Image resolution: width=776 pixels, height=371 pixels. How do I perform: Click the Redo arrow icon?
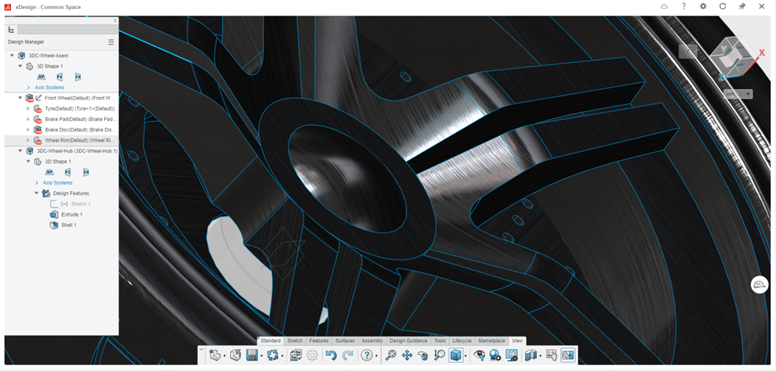(x=348, y=355)
